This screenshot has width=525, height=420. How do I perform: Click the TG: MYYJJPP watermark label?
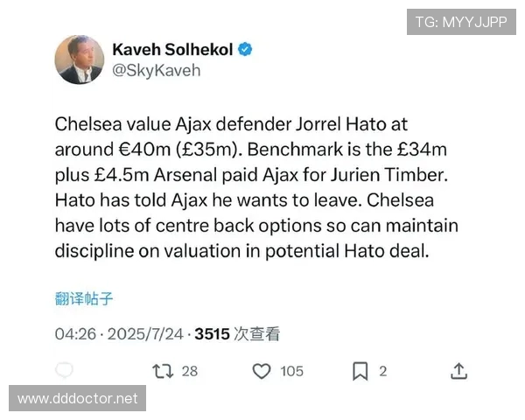(x=461, y=22)
